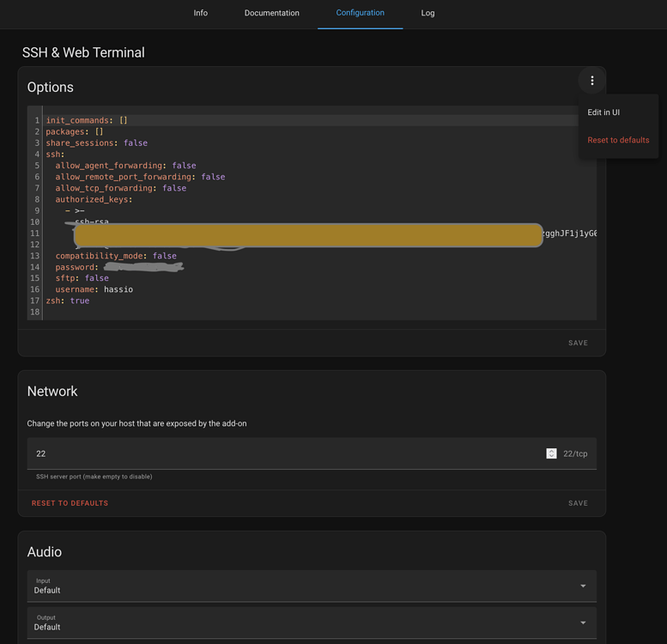Click the username: hassio line
The image size is (667, 644).
(94, 289)
